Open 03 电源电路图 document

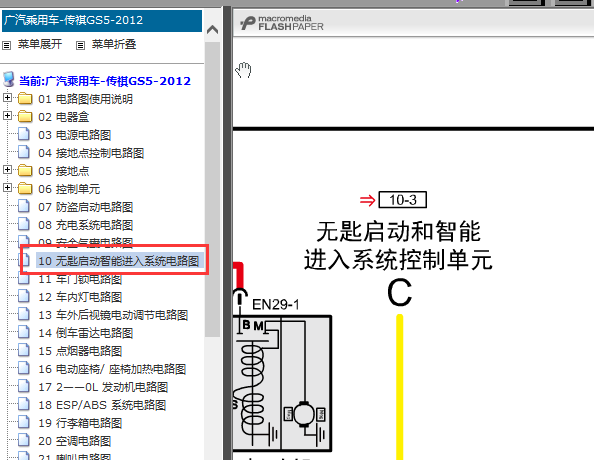coord(74,135)
